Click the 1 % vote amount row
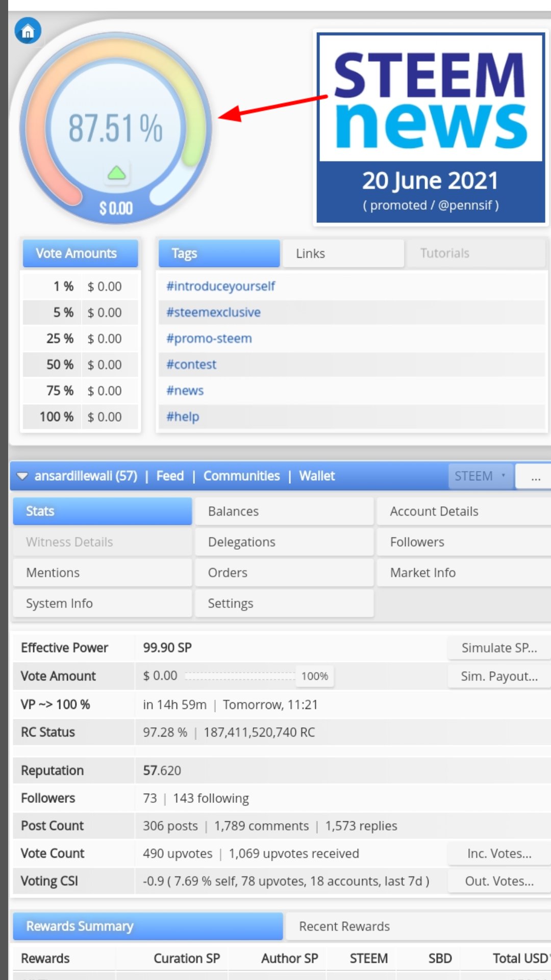The width and height of the screenshot is (551, 980). click(x=81, y=286)
